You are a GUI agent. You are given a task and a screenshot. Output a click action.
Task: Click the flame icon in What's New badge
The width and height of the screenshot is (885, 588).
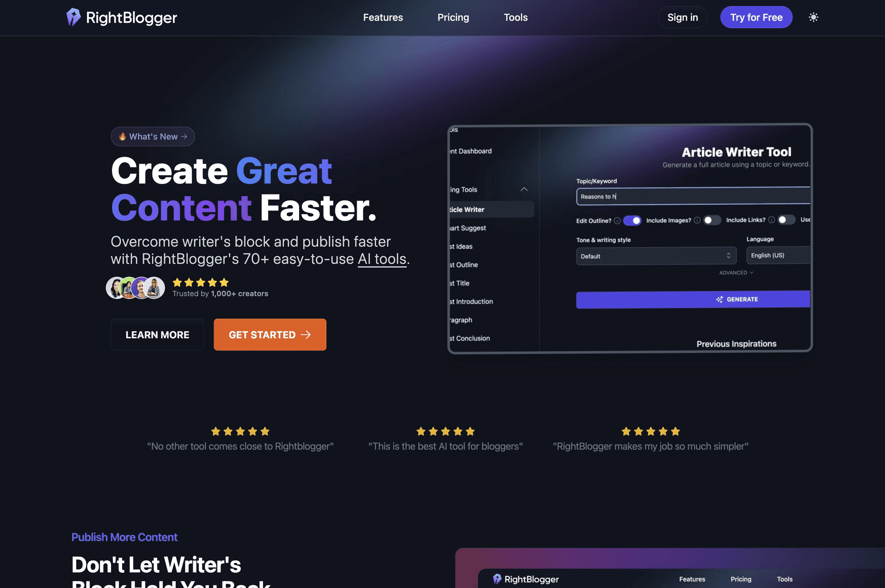pyautogui.click(x=122, y=136)
